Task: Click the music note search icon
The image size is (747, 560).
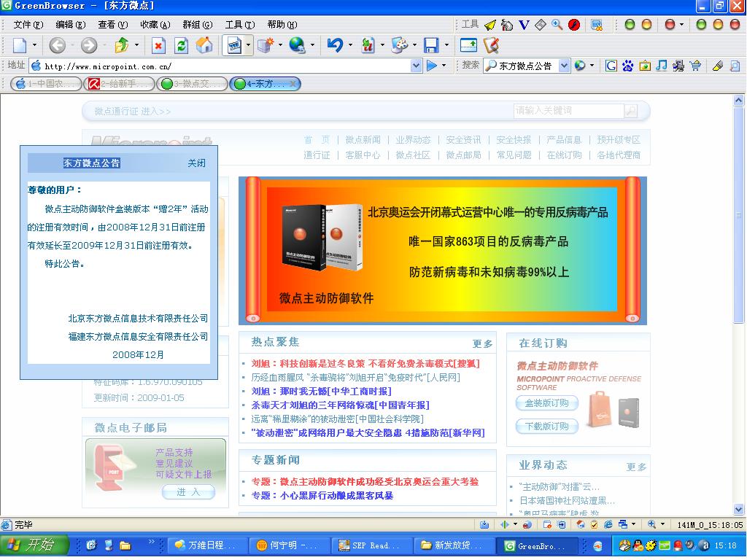Action: coord(661,66)
